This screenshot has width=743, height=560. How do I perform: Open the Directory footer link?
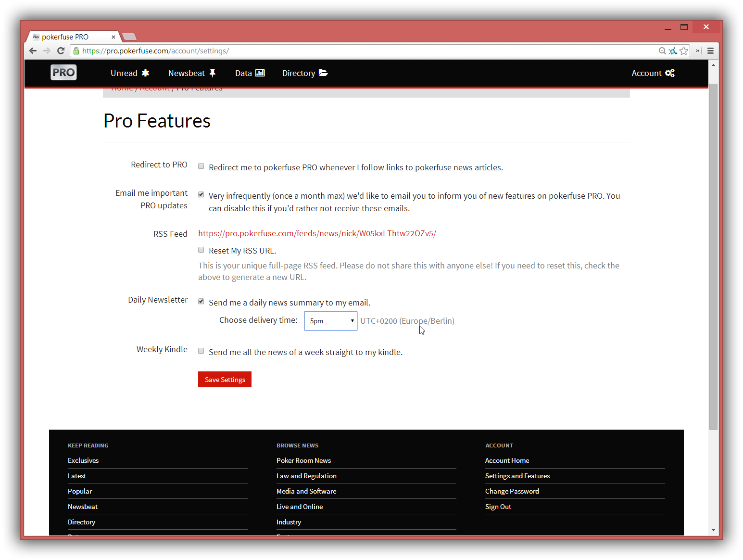point(81,522)
